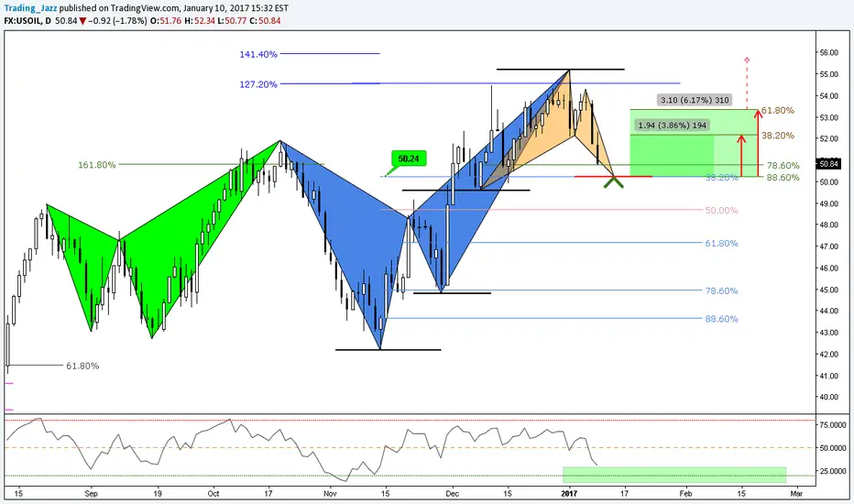The width and height of the screenshot is (854, 504).
Task: Click the 47.00 price axis value
Action: pyautogui.click(x=829, y=247)
